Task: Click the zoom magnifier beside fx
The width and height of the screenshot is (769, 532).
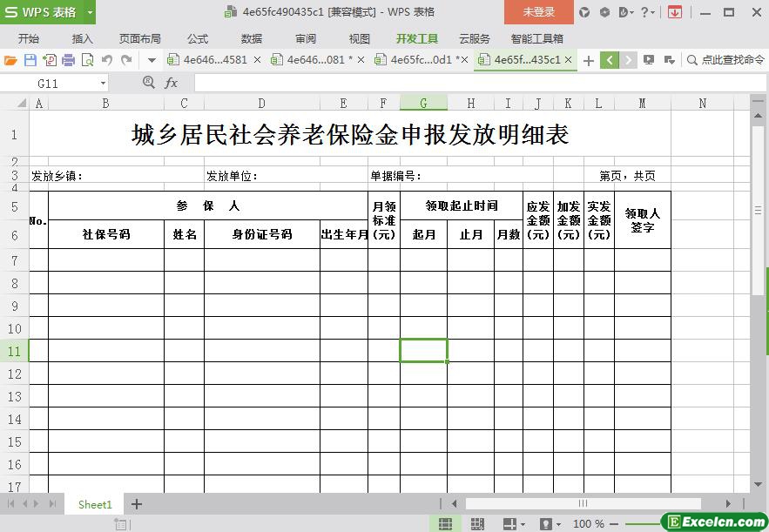Action: pos(149,83)
